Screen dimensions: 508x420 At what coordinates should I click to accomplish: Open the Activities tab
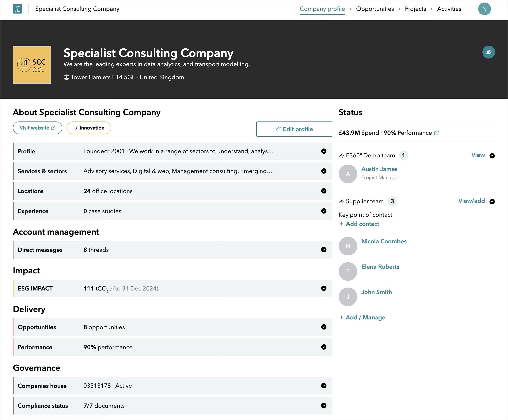pyautogui.click(x=449, y=9)
